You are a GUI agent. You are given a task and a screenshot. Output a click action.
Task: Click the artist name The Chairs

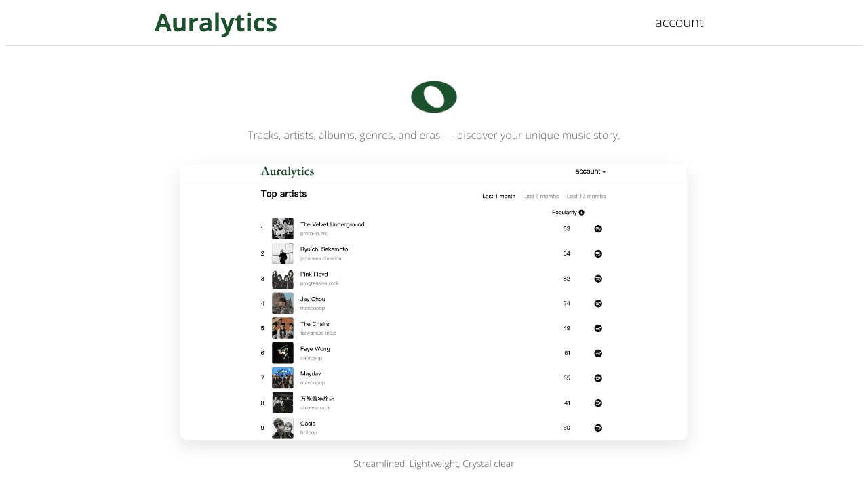click(x=315, y=324)
